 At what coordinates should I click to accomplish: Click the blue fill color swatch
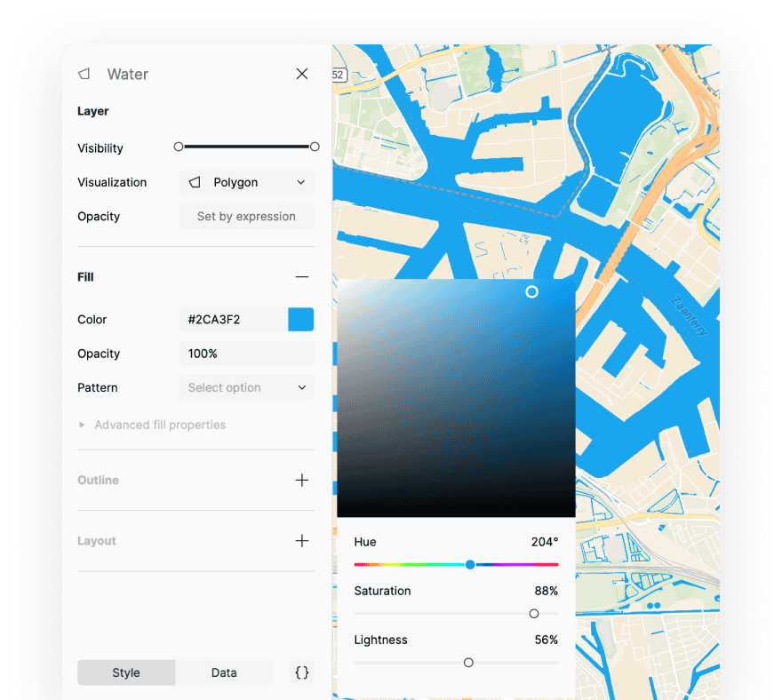tap(301, 319)
